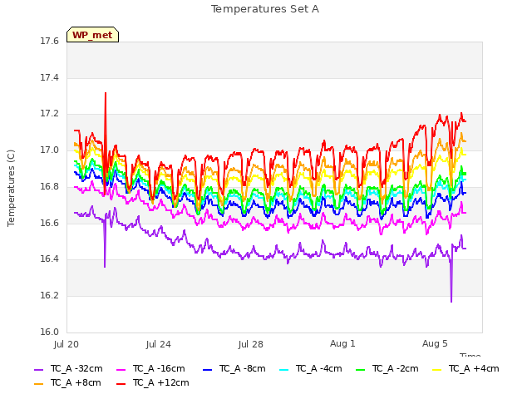Click the 17.4 y-axis tick label
Viewport: 532px width, 399px height.
point(50,77)
